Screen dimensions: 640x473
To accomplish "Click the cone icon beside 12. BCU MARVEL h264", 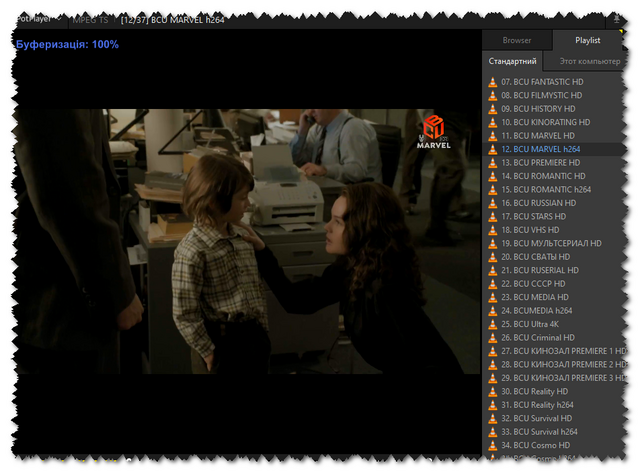I will [x=493, y=149].
